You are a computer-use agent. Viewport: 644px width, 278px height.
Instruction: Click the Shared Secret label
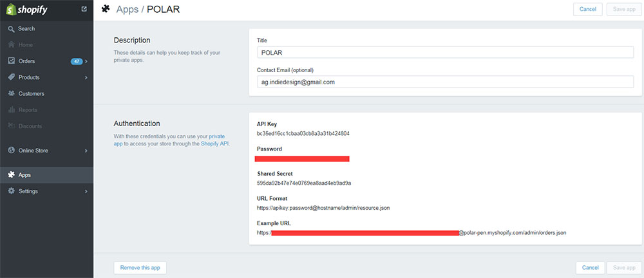click(275, 174)
